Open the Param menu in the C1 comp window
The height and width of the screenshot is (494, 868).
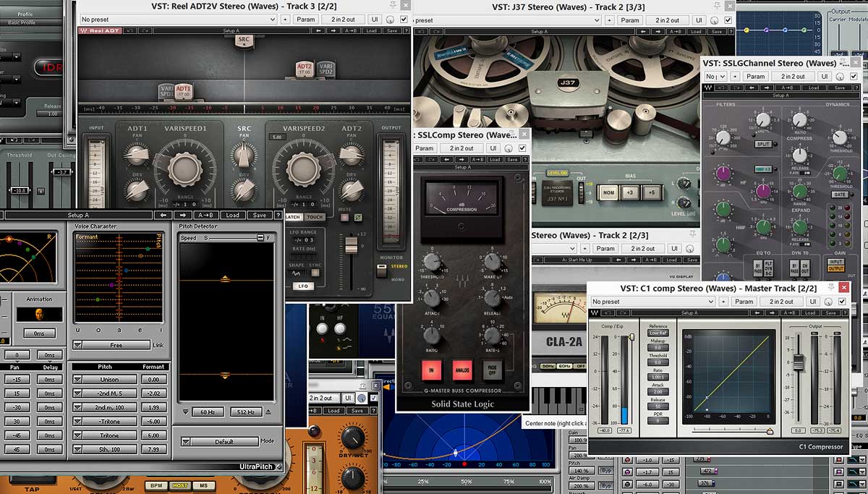pos(745,301)
